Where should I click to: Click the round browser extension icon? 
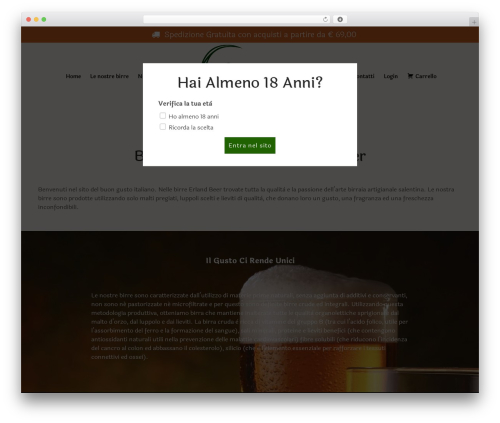[x=340, y=19]
